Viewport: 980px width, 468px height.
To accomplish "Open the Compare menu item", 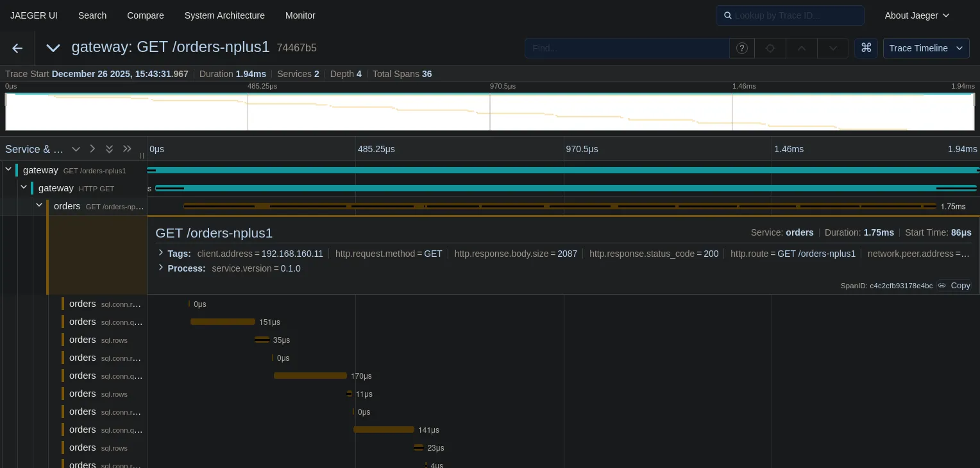I will (145, 15).
